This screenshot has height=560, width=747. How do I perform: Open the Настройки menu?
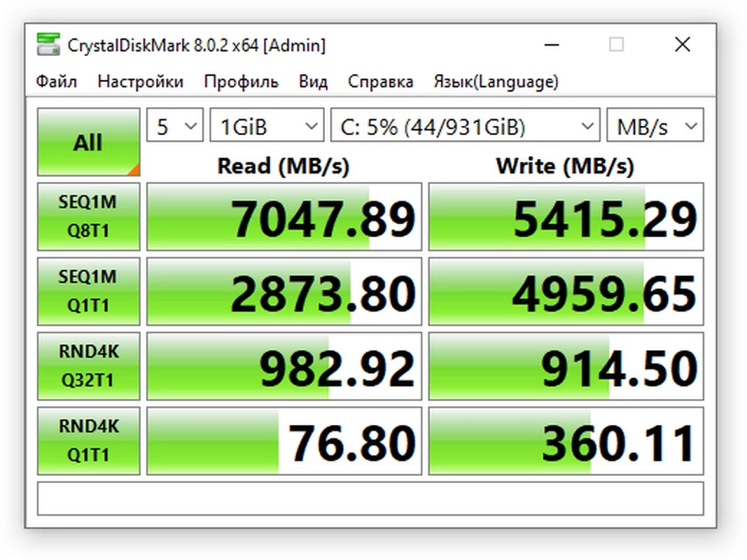[x=140, y=81]
